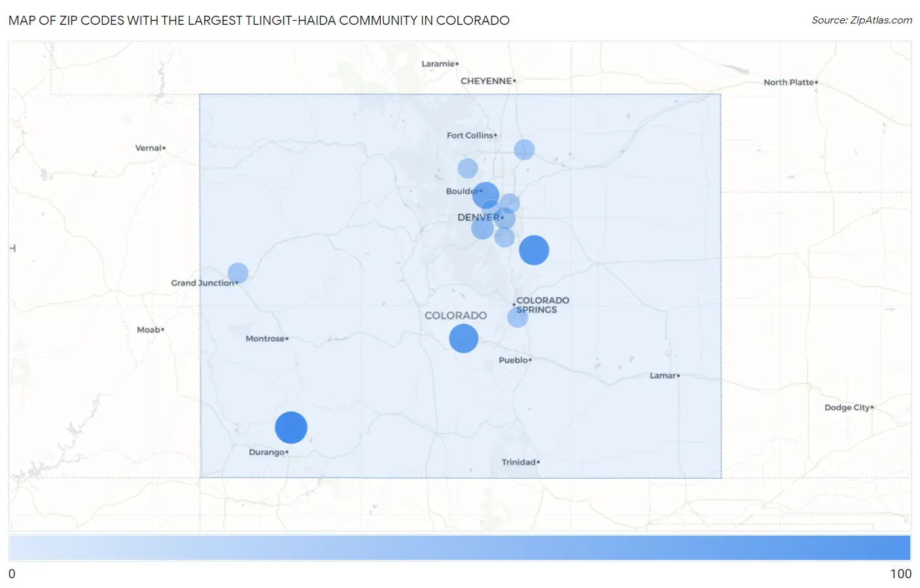
Task: Click the Fort Collins label
Action: tap(470, 135)
